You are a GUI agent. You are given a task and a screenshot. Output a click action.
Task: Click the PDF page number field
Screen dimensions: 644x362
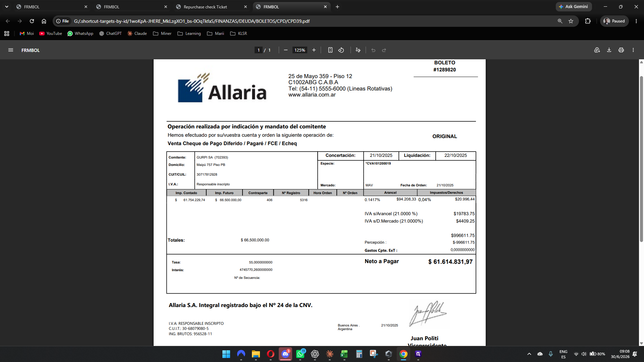(259, 50)
